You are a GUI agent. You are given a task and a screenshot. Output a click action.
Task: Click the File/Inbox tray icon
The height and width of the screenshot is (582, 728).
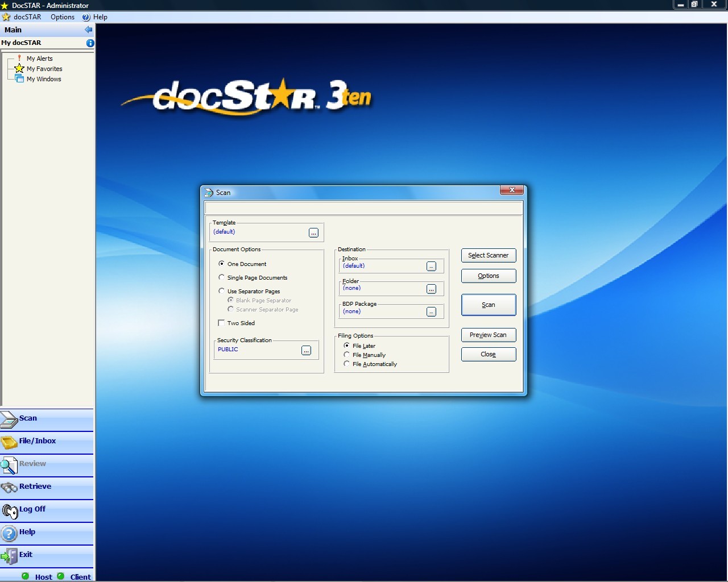tap(9, 442)
